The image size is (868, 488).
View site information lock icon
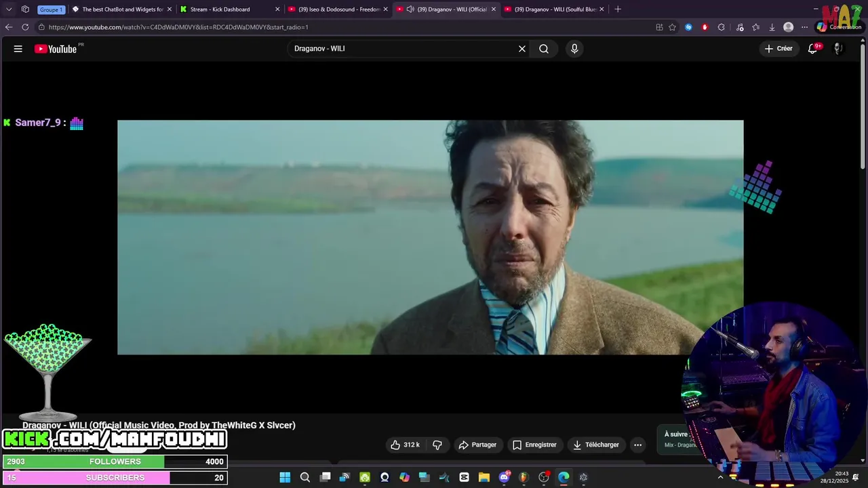41,27
